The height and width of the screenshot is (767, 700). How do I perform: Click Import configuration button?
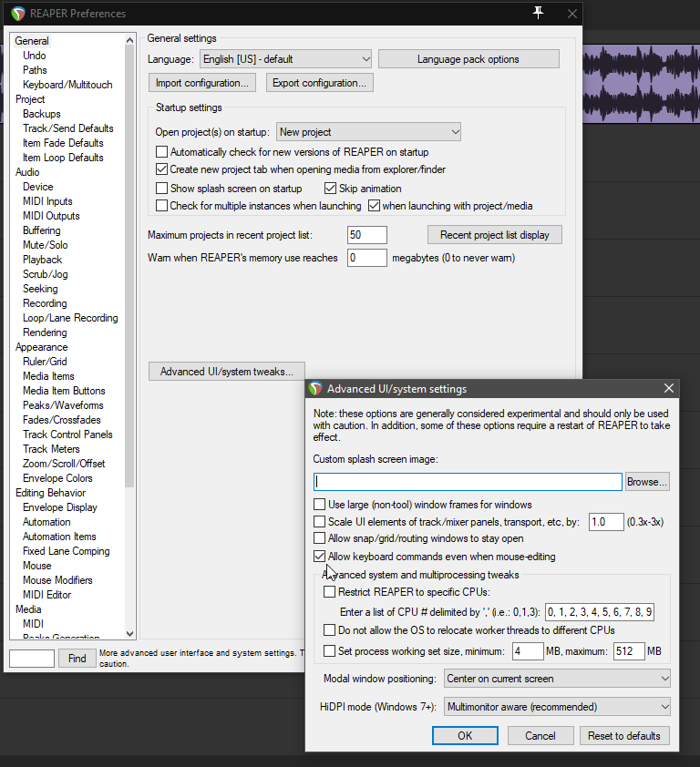coord(202,83)
